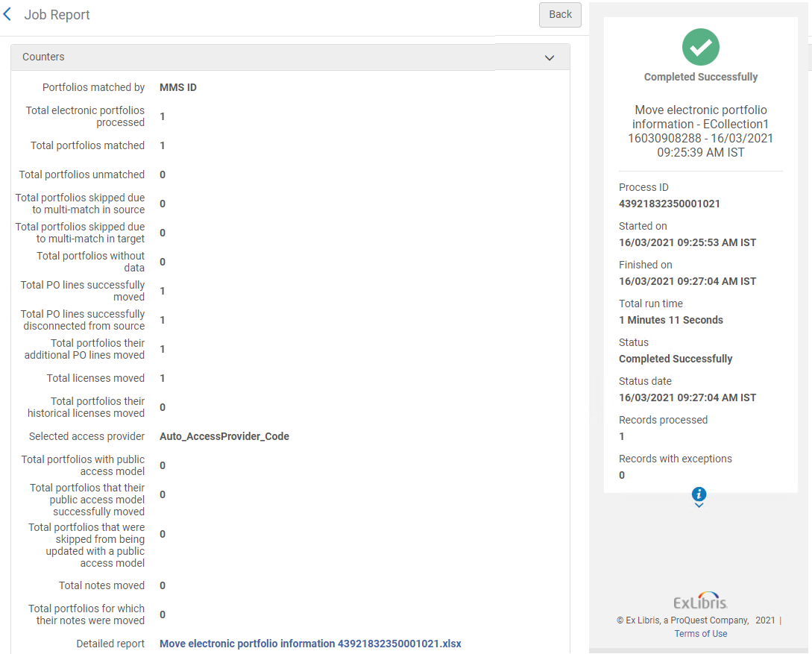812x654 pixels.
Task: Select the Auto_AccessProvider_Code value
Action: 224,436
